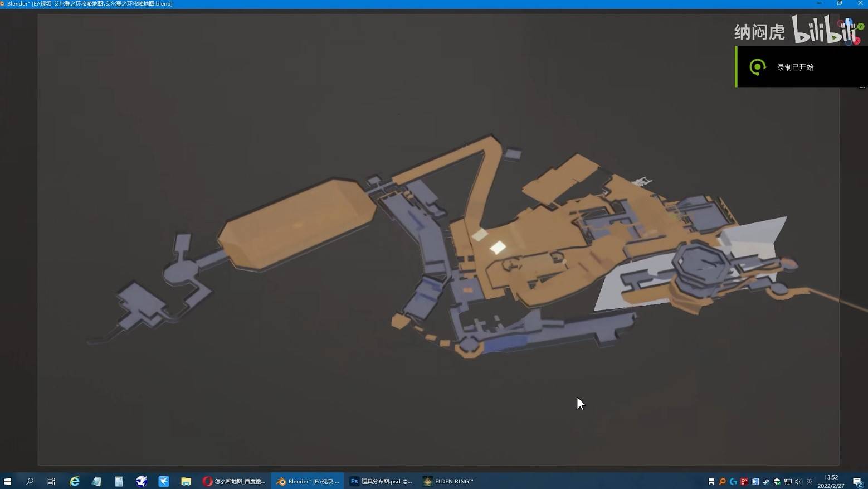Click the white bookmark-grid tray icon
The width and height of the screenshot is (868, 489).
(711, 482)
